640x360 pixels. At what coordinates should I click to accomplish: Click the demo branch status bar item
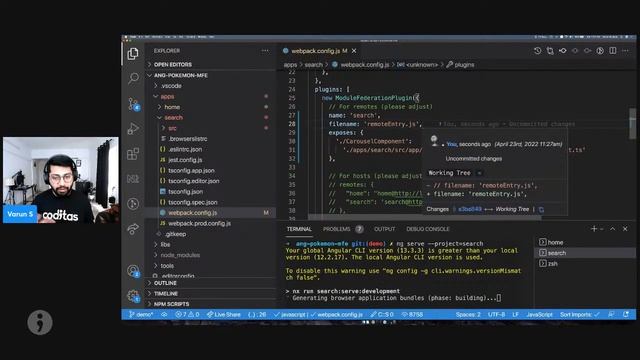tap(141, 314)
